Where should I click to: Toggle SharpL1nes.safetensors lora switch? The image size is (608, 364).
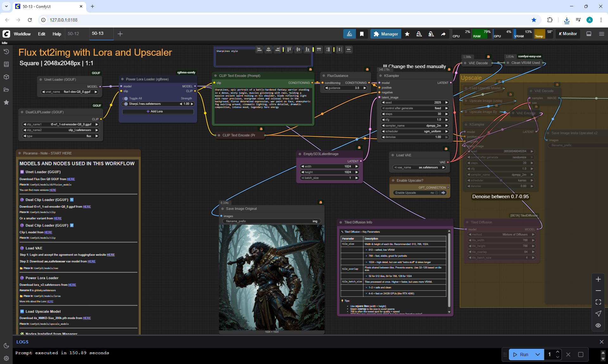[x=126, y=104]
